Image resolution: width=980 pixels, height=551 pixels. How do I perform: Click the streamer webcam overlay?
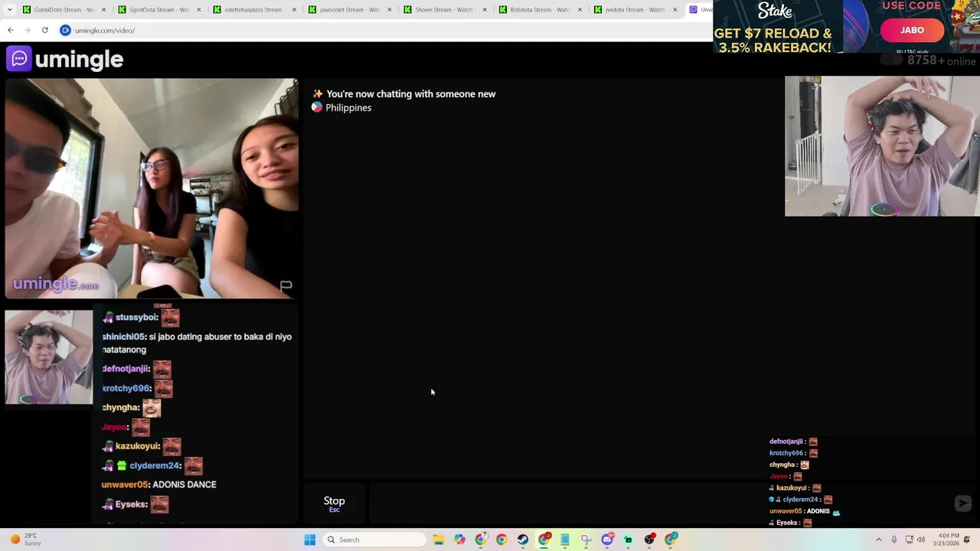tap(882, 146)
